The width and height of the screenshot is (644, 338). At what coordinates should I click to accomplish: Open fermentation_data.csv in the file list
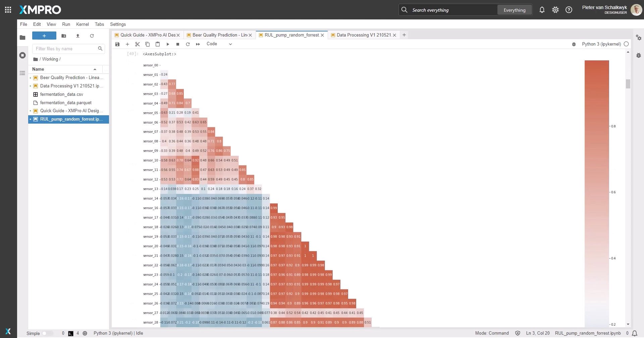pyautogui.click(x=62, y=94)
